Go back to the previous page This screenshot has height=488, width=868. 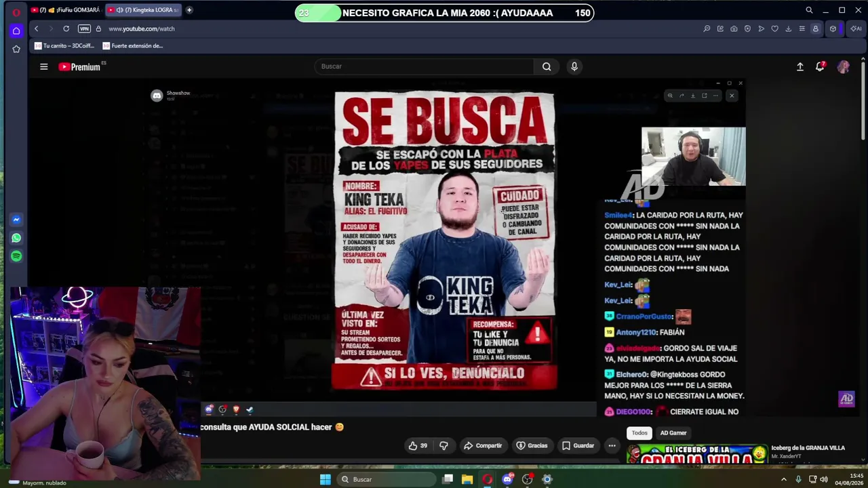(36, 28)
